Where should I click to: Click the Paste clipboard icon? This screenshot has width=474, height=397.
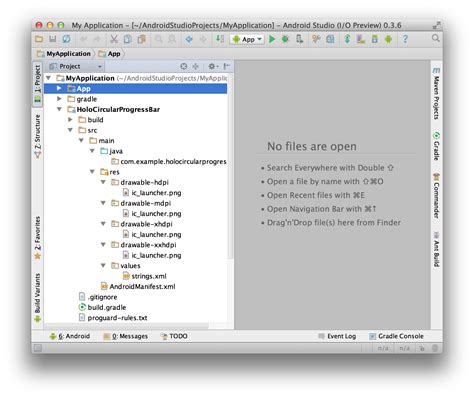[142, 39]
